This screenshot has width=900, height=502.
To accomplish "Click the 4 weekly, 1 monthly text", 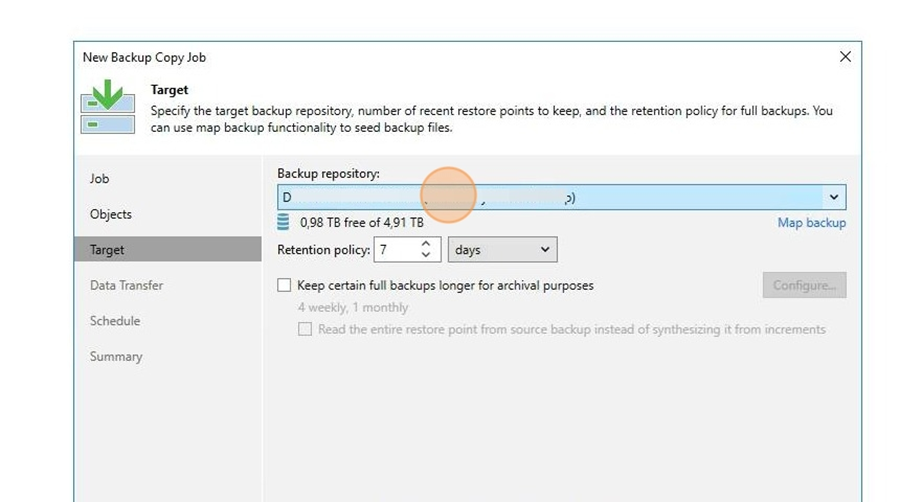I will [353, 308].
